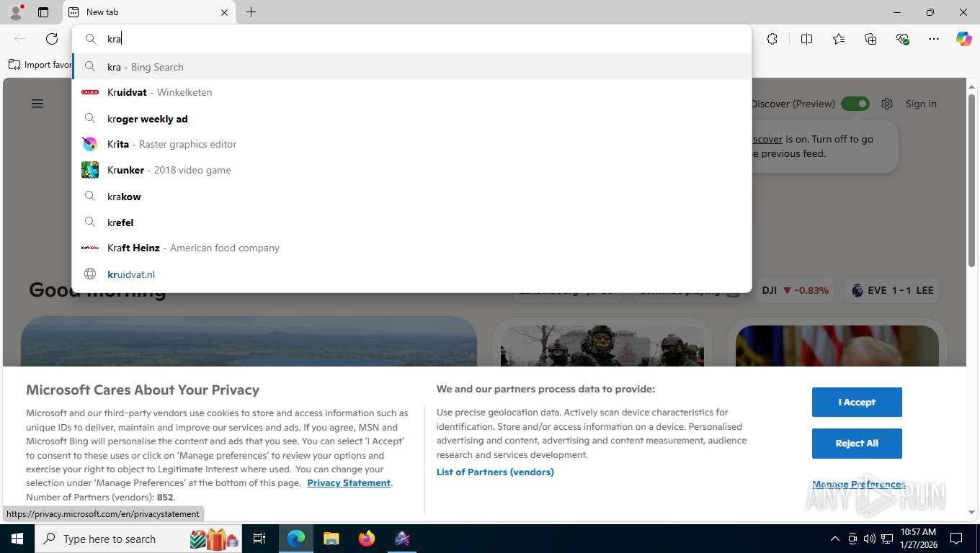The width and height of the screenshot is (980, 553).
Task: Open a new tab with plus button
Action: pos(251,12)
